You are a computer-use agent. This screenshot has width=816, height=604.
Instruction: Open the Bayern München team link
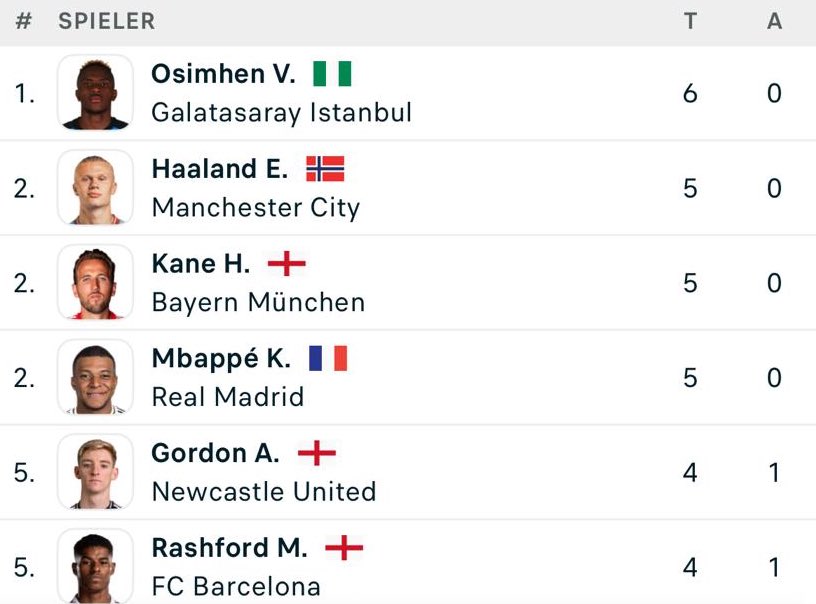click(259, 302)
